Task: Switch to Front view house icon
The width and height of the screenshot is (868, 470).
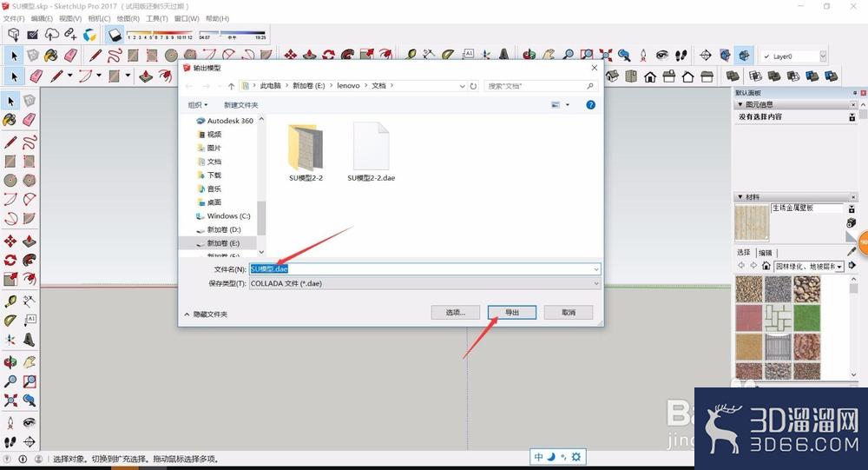Action: click(x=650, y=76)
